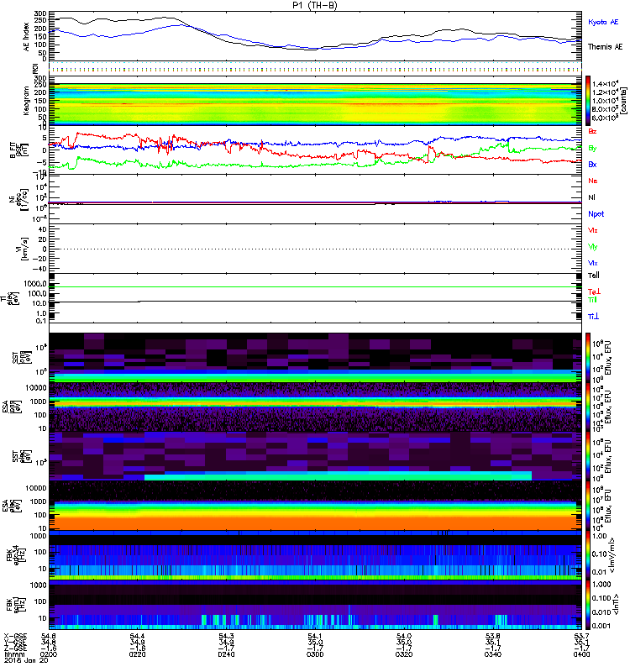Click the 0400 time label
Viewport: 630px width, 672px height.
(x=581, y=654)
